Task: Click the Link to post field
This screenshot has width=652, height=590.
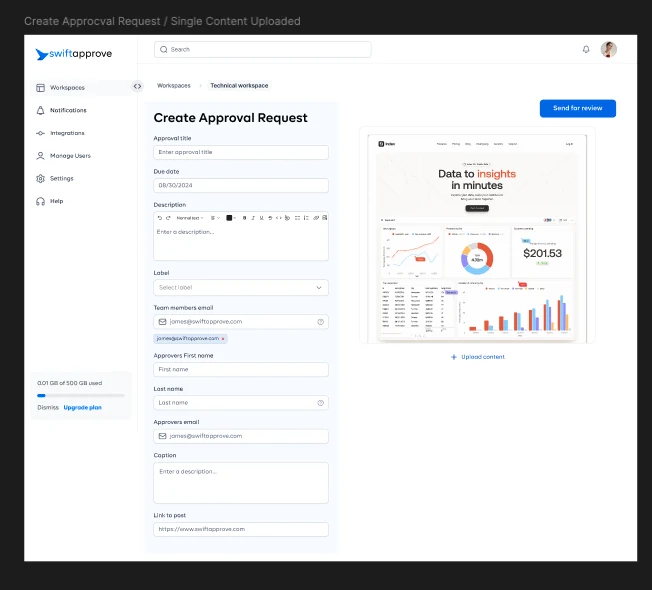Action: coord(241,529)
